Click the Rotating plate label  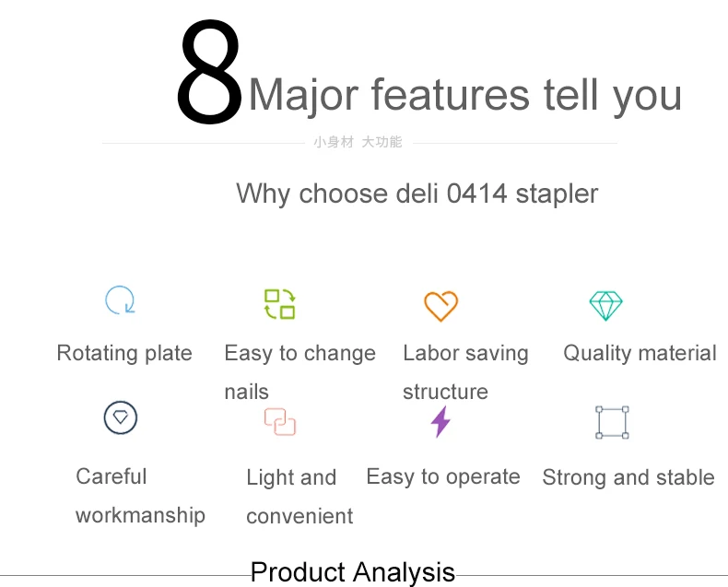124,353
